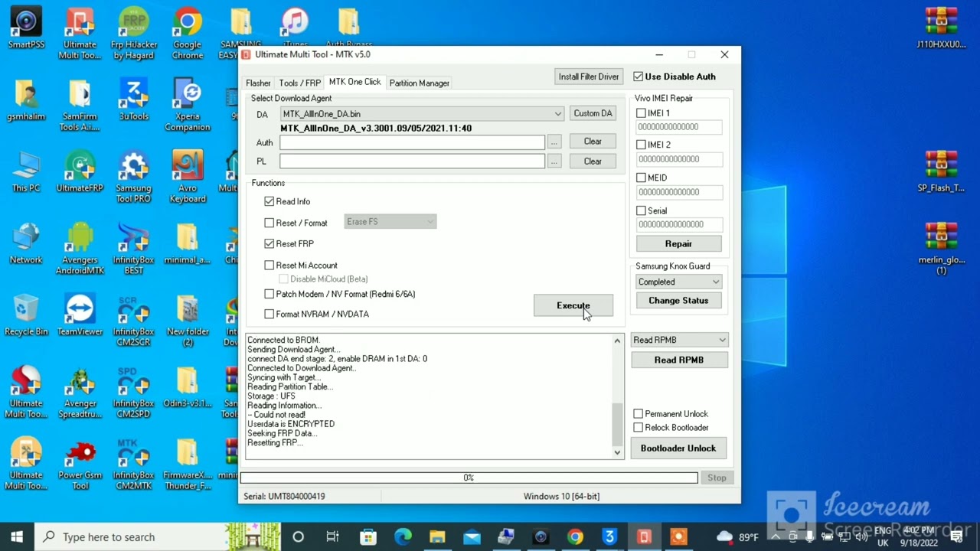Click Vivo IMEI Repair button
The image size is (980, 551).
coord(678,243)
